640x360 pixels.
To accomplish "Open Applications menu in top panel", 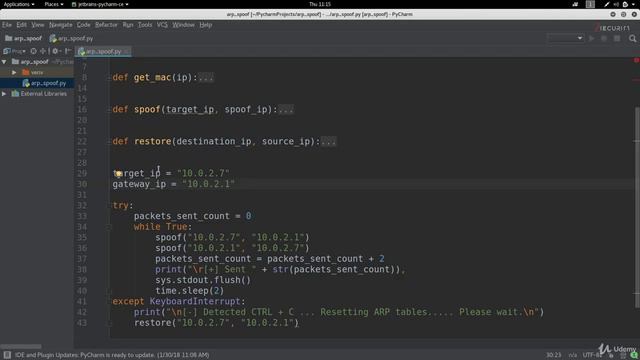I will (19, 4).
